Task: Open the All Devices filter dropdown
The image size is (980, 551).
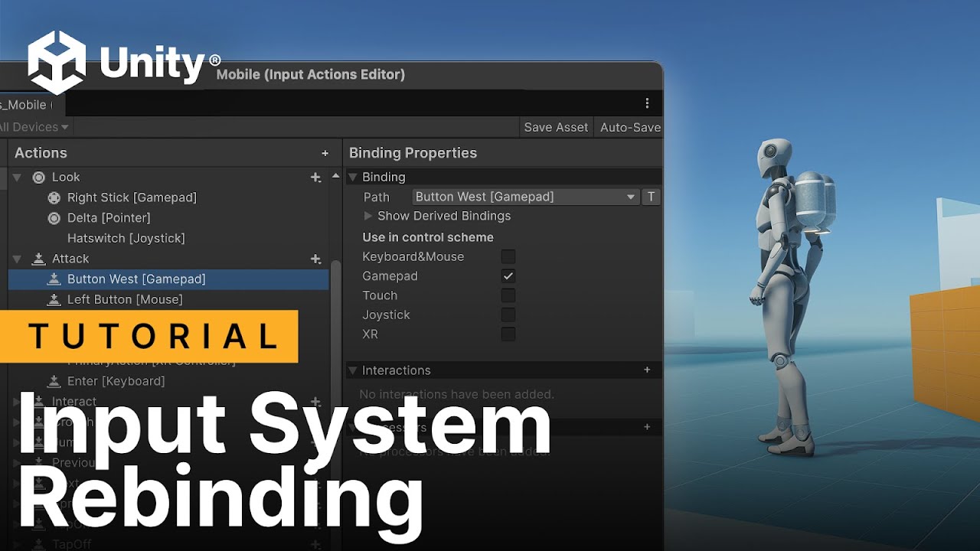Action: coord(34,127)
